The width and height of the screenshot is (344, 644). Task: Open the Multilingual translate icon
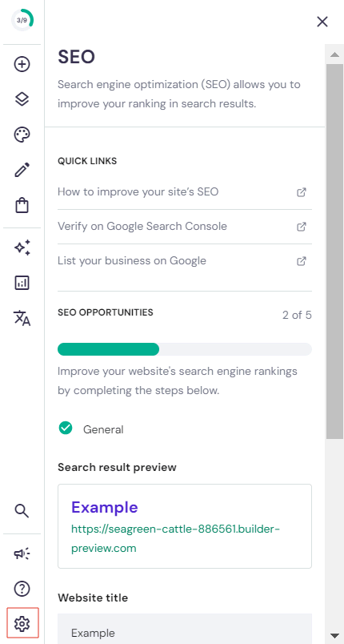[22, 318]
